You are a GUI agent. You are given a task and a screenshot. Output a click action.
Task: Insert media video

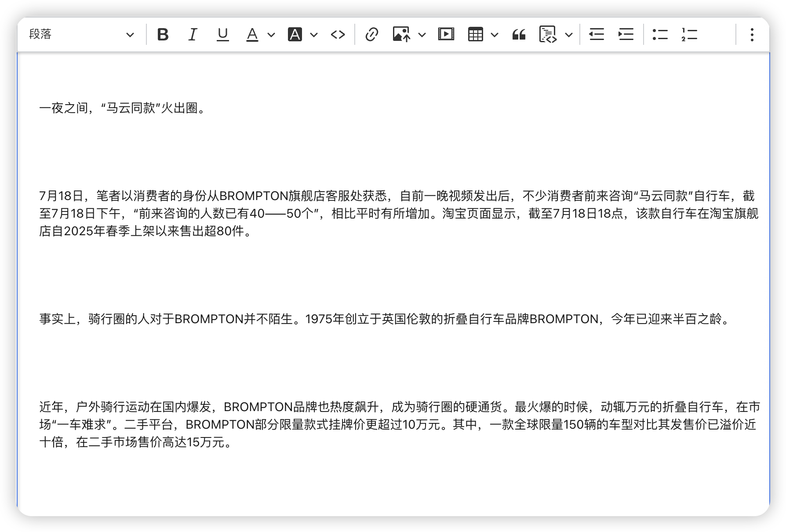446,34
